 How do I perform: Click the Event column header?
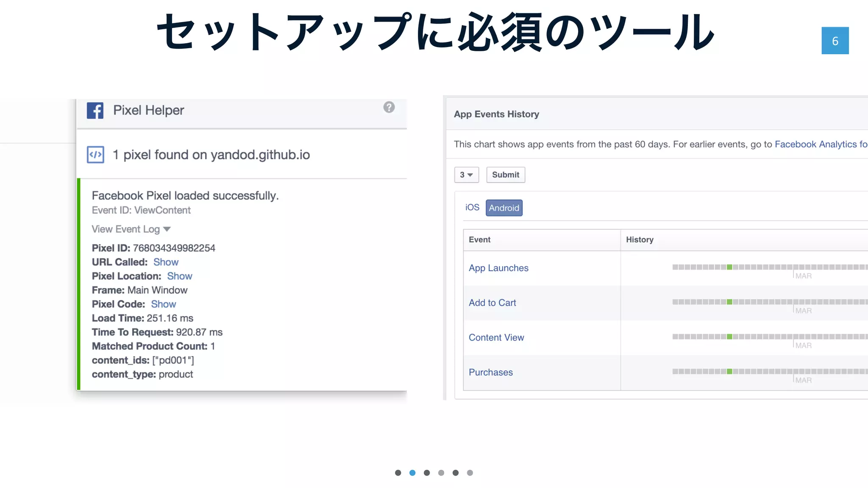(x=479, y=240)
